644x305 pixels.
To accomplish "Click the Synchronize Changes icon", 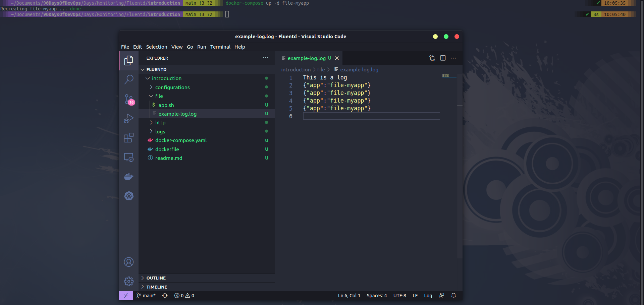I will (x=165, y=296).
